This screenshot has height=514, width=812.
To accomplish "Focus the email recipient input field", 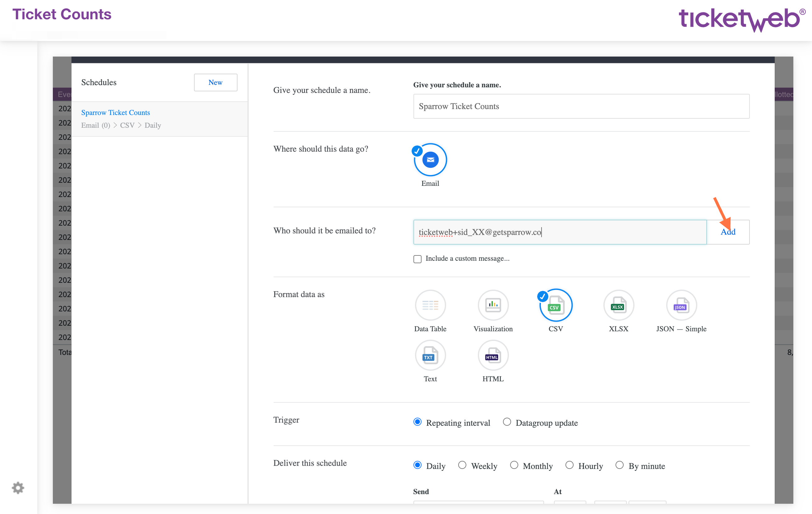I will pos(560,232).
